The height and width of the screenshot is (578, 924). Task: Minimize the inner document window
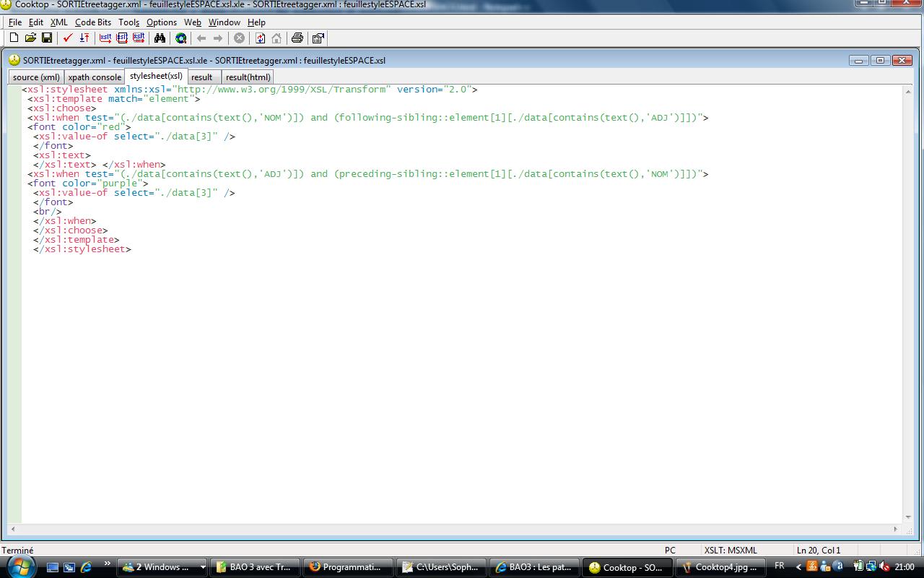859,60
